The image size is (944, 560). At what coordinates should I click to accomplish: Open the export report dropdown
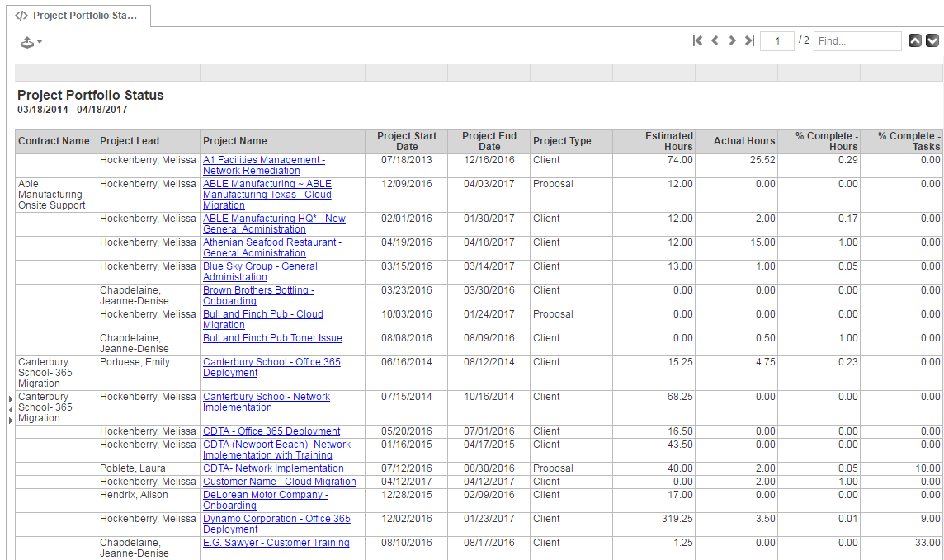[31, 42]
